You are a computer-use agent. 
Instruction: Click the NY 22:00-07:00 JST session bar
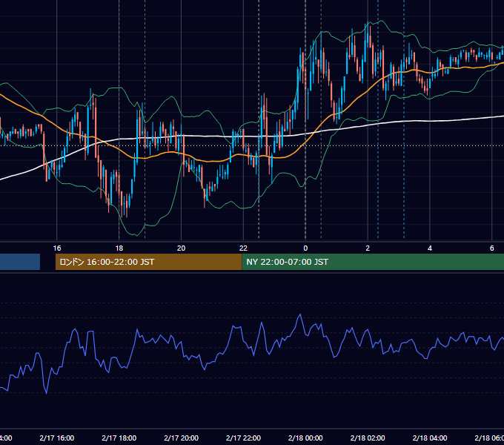[373, 262]
